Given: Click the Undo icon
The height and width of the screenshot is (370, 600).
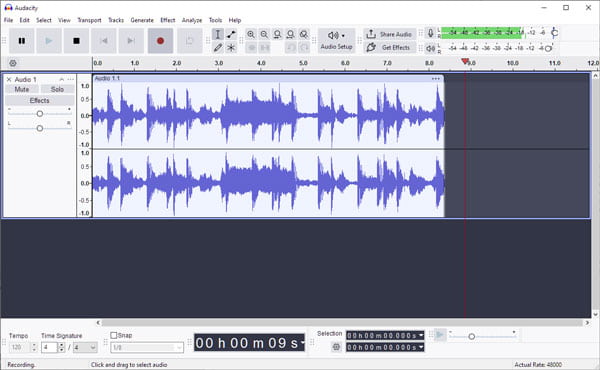Looking at the screenshot, I should pos(291,47).
